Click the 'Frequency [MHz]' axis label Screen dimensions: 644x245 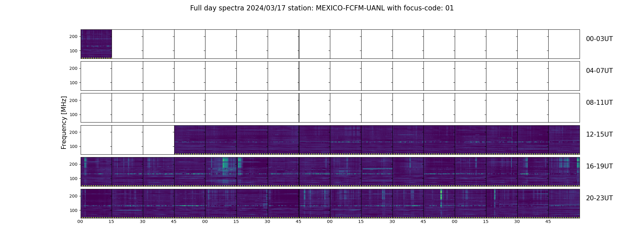pos(64,123)
